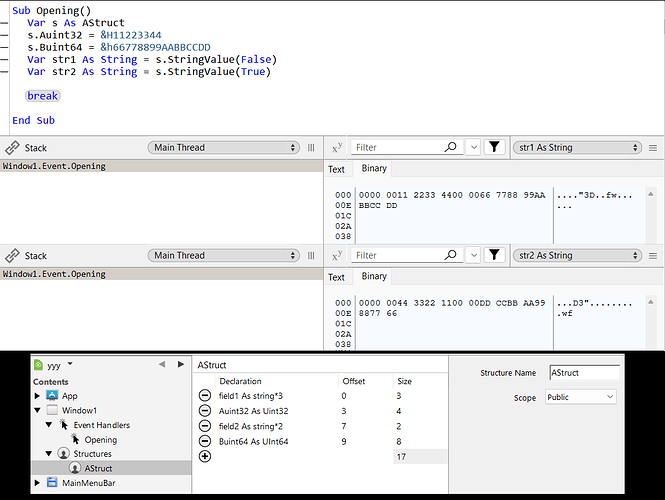Select the 'field1 As string*3' declaration

click(x=251, y=396)
